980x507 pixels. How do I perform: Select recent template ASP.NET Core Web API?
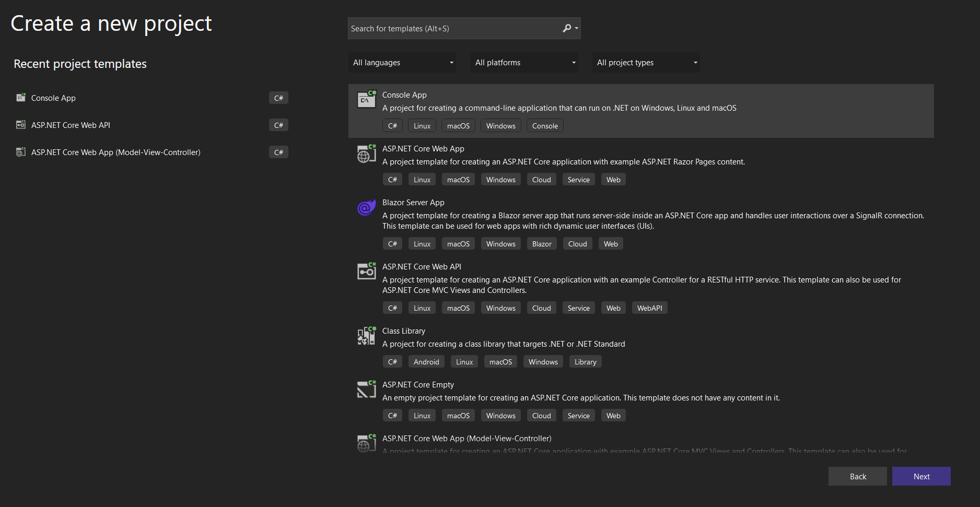(x=71, y=125)
